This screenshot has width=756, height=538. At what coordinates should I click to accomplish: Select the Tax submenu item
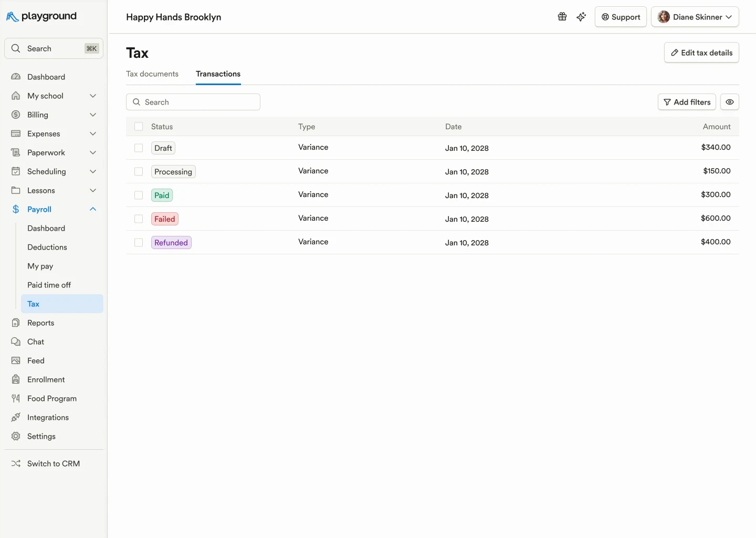(62, 304)
